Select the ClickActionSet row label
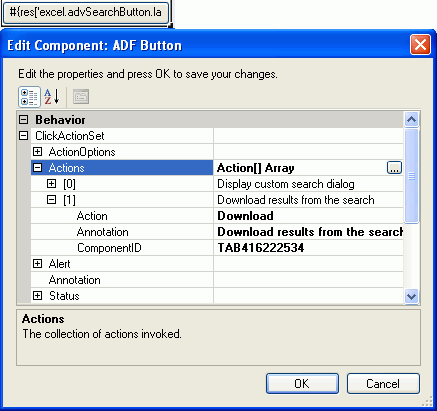437x411 pixels. (x=70, y=136)
